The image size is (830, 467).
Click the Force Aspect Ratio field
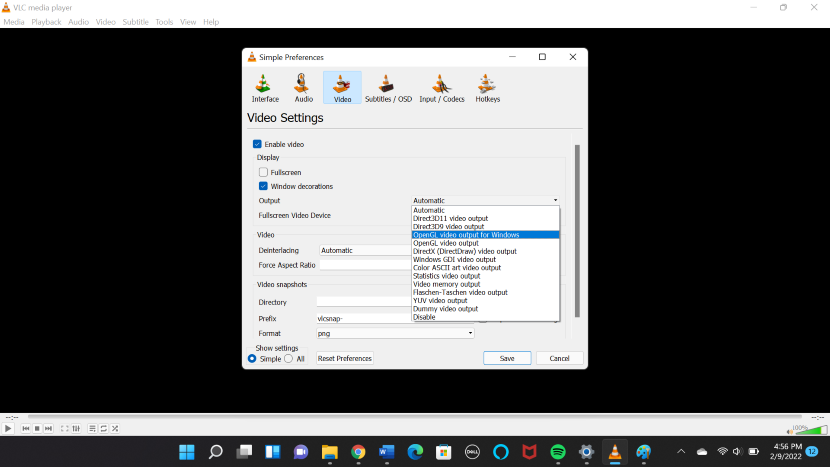[365, 265]
